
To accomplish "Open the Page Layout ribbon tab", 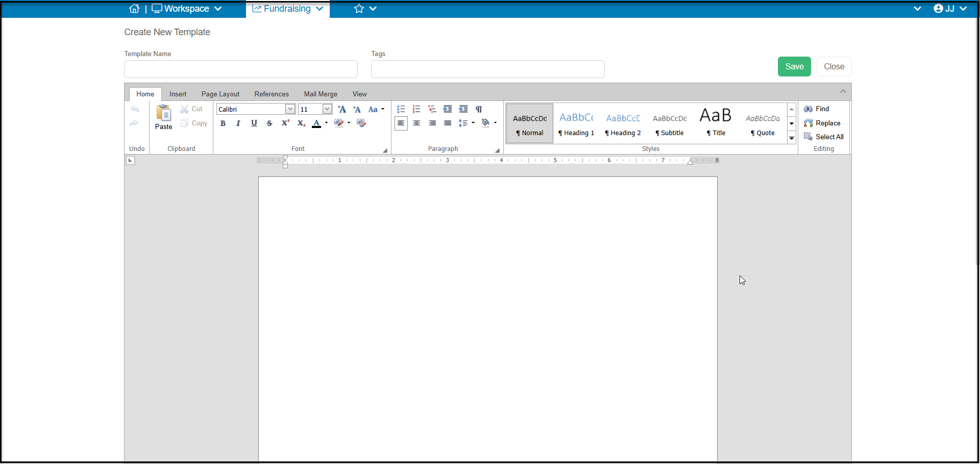I will (220, 94).
